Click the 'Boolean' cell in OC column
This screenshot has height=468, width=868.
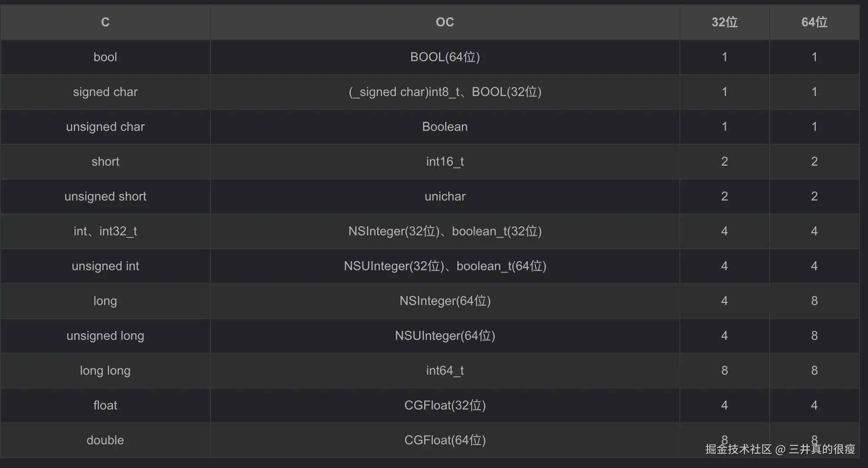[x=445, y=127]
